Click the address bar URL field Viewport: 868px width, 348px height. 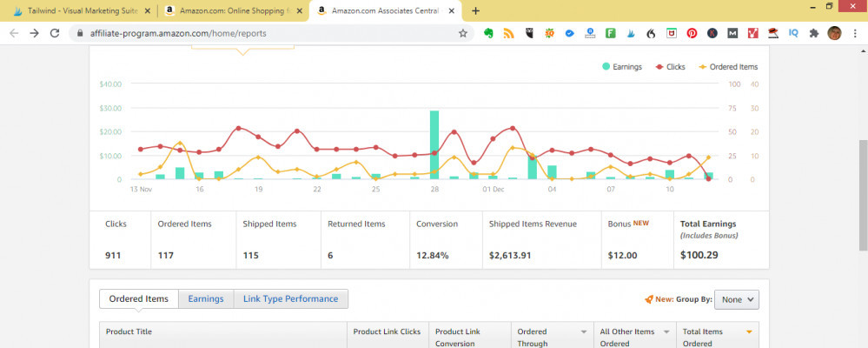click(261, 33)
